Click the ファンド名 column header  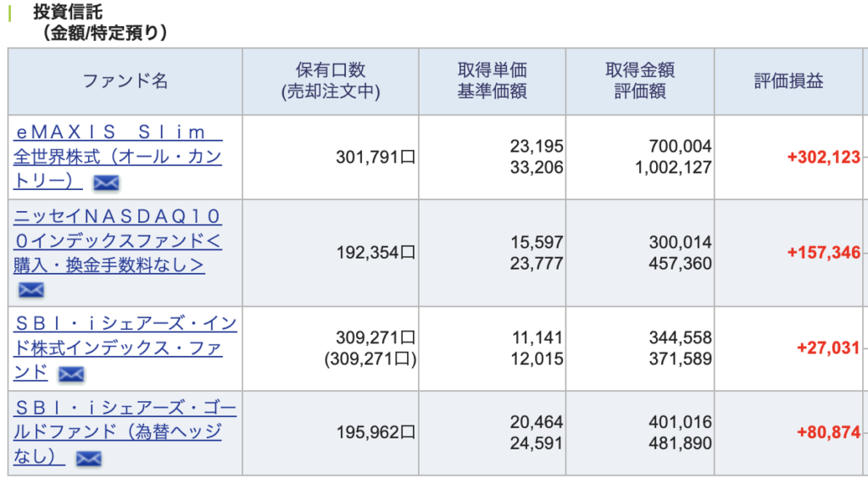point(125,81)
